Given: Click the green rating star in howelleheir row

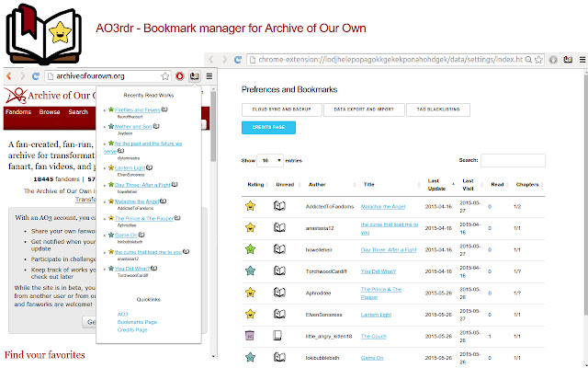Looking at the screenshot, I should click(250, 249).
